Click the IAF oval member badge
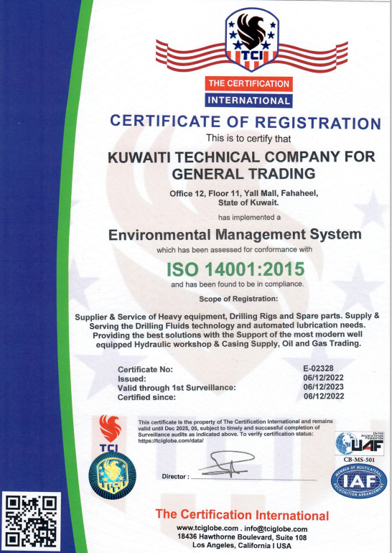Image resolution: width=392 pixels, height=553 pixels. [358, 481]
